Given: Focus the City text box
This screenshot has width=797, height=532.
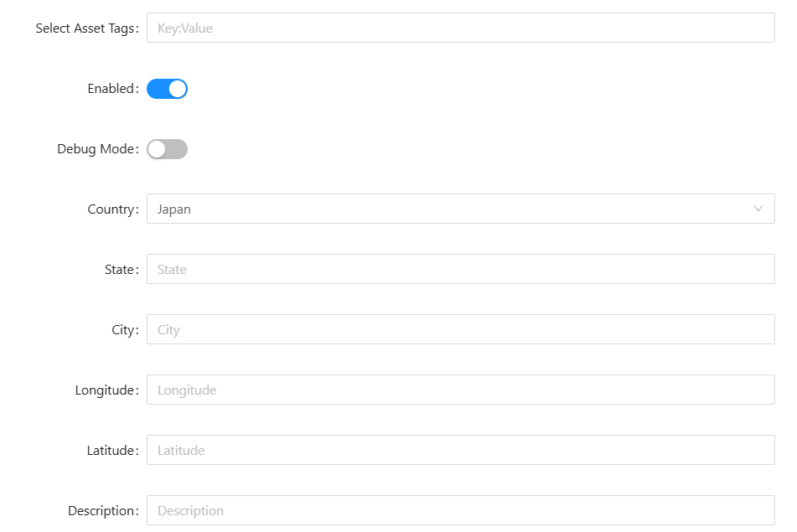Looking at the screenshot, I should tap(460, 330).
